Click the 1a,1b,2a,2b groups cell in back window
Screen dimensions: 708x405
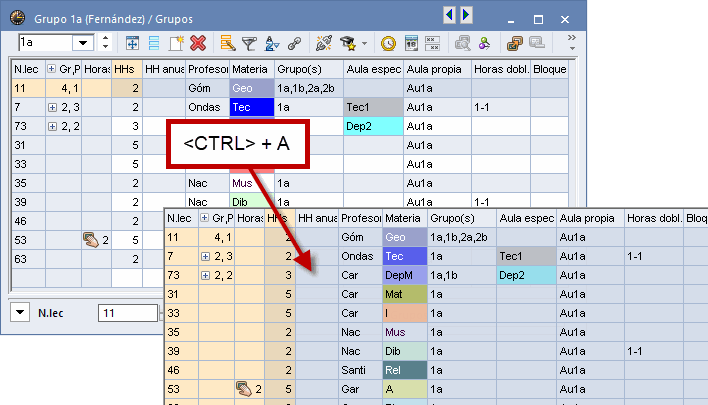point(309,88)
